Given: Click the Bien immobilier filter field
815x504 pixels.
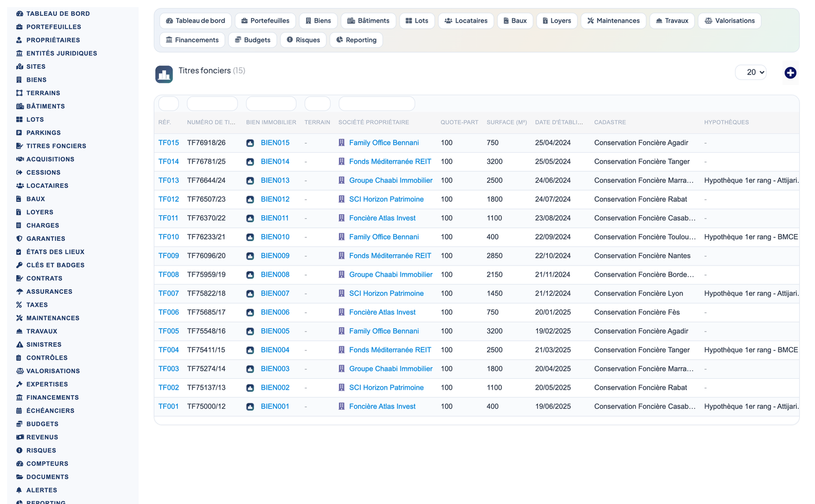Looking at the screenshot, I should coord(271,104).
